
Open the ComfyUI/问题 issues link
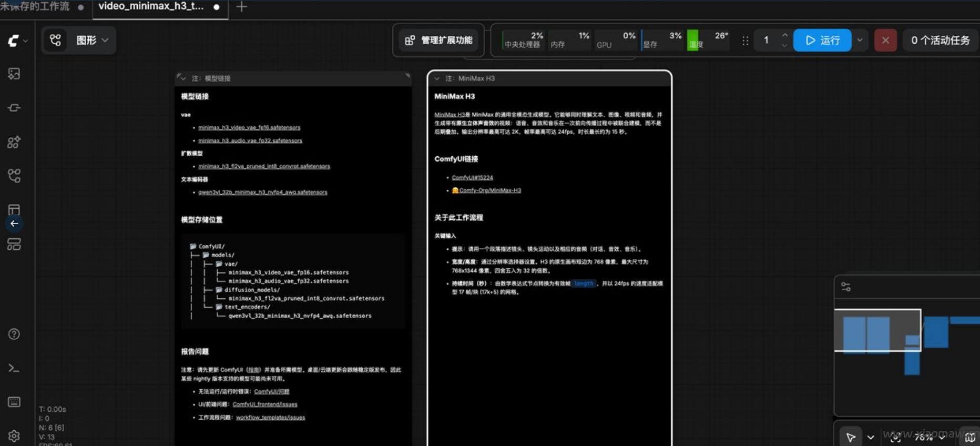272,391
